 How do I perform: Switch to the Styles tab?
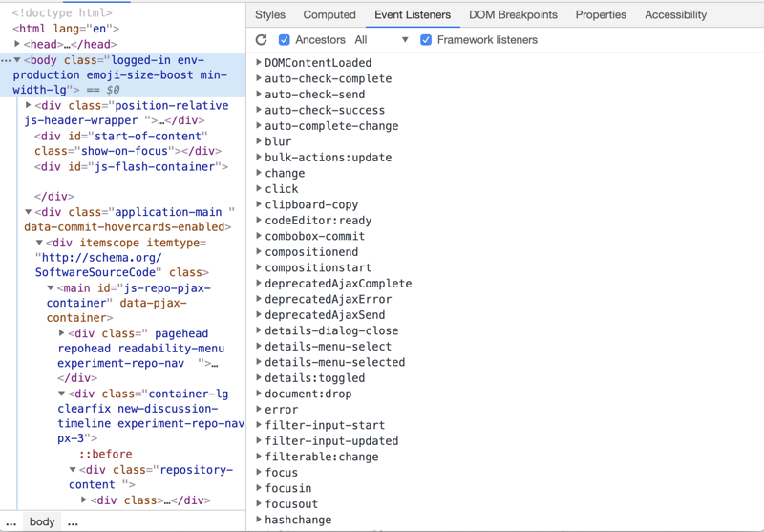coord(270,14)
